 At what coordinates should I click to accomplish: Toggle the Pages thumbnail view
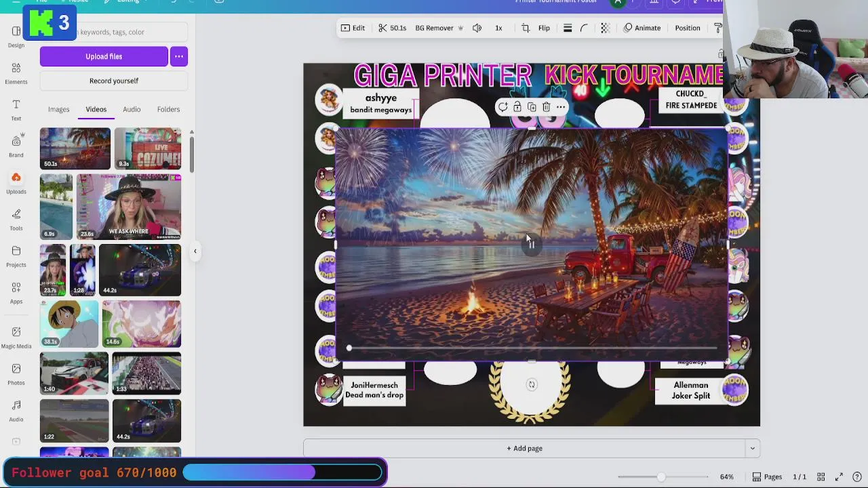pyautogui.click(x=767, y=477)
